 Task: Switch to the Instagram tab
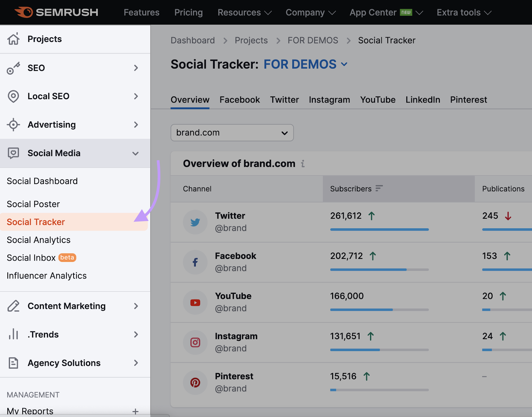tap(330, 100)
